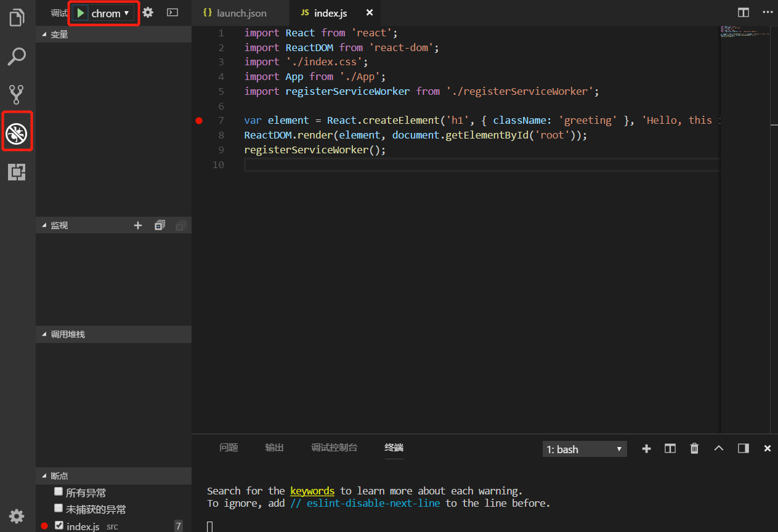Collapse the 变量 section
This screenshot has height=532, width=778.
(x=59, y=35)
